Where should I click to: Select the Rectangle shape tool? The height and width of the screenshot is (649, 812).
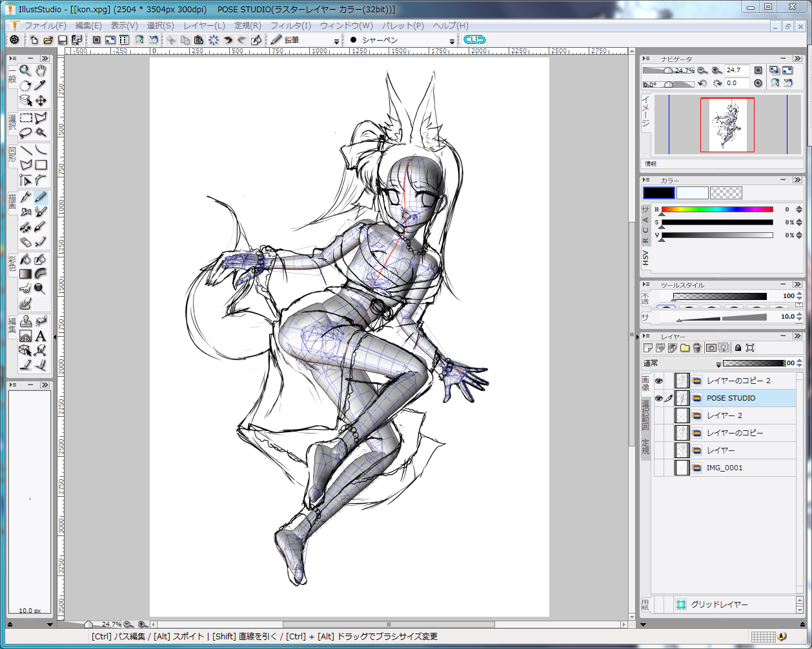point(41,165)
